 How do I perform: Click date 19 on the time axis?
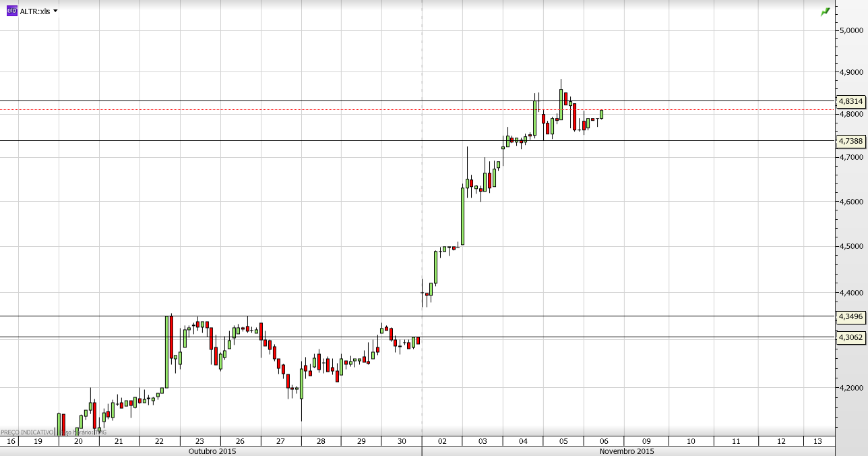click(38, 441)
